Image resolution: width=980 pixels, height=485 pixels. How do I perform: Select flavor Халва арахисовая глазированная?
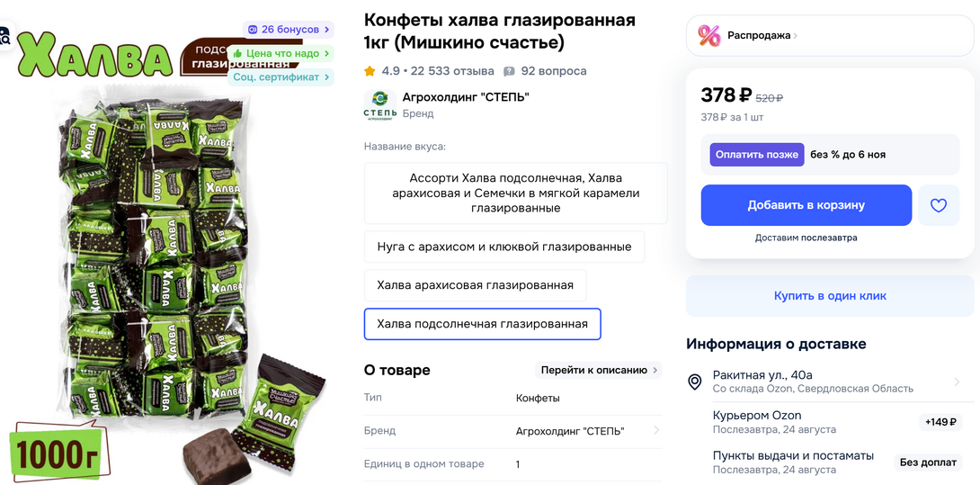[x=475, y=285]
